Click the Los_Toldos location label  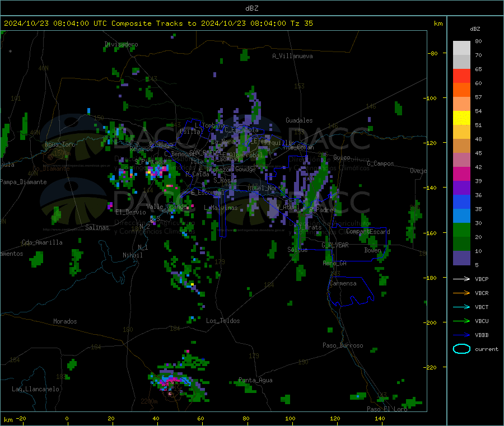coord(223,321)
